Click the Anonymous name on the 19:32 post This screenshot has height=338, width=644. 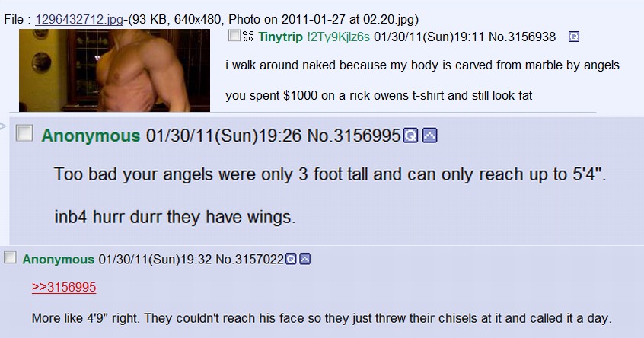[59, 259]
